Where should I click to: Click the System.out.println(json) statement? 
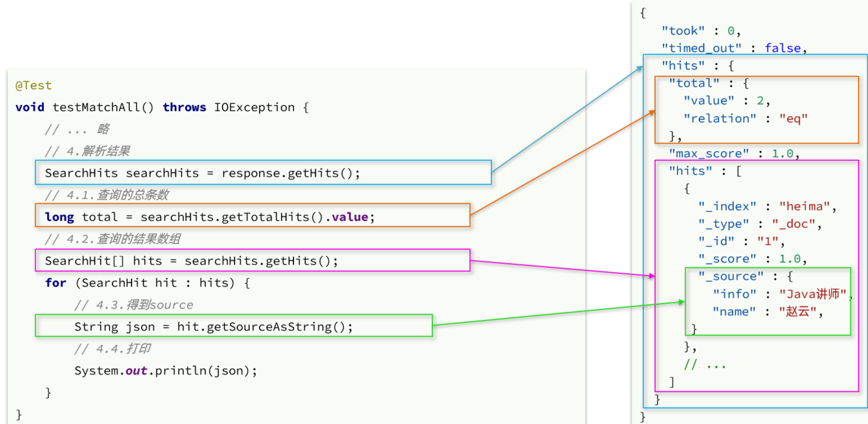pos(165,371)
